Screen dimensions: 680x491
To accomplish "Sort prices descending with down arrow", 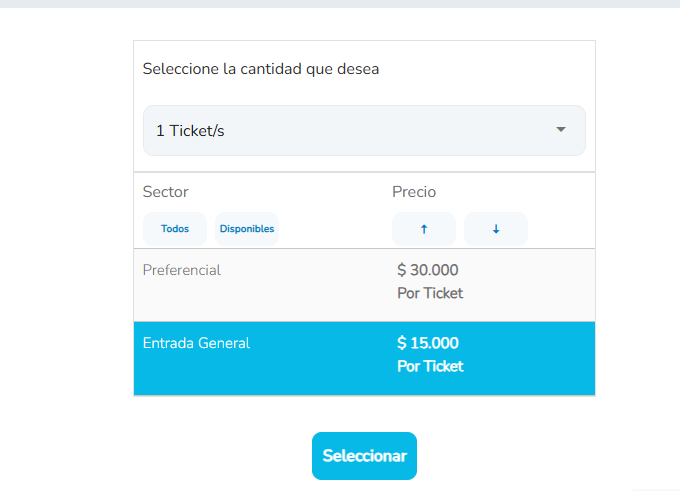I will pyautogui.click(x=496, y=229).
